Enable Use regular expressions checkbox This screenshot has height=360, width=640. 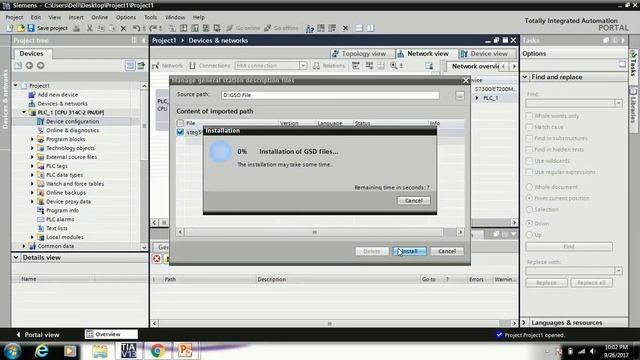click(x=529, y=172)
